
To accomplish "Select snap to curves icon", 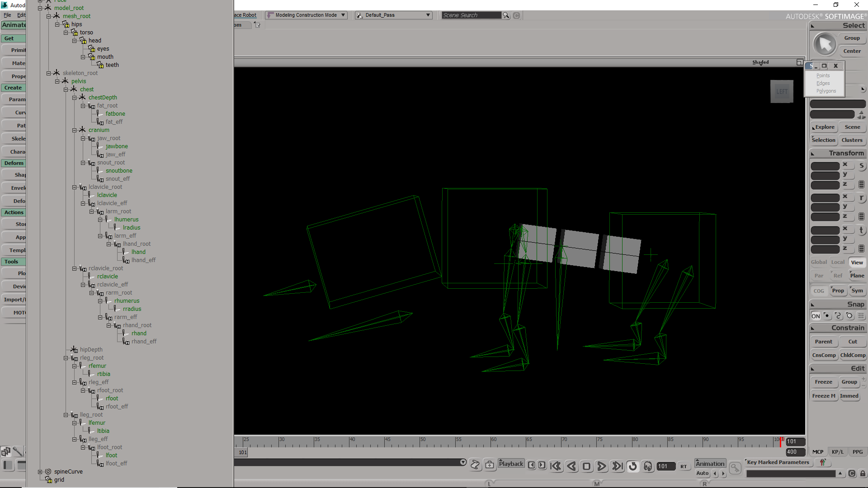I will 838,316.
